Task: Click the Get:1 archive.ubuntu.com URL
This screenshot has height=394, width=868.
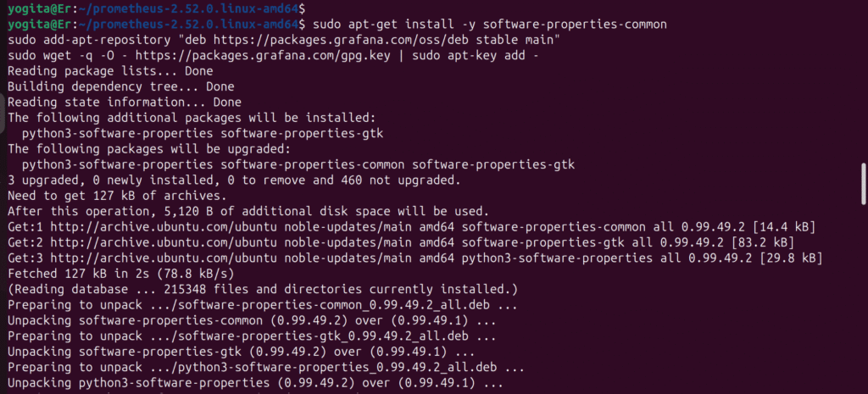Action: pos(164,227)
